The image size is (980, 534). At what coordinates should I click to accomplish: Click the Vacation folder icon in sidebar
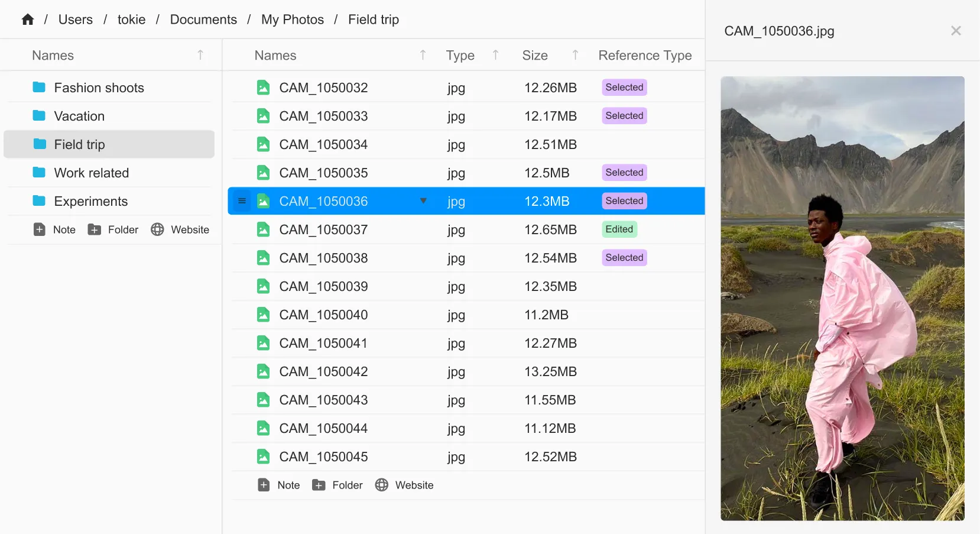39,116
